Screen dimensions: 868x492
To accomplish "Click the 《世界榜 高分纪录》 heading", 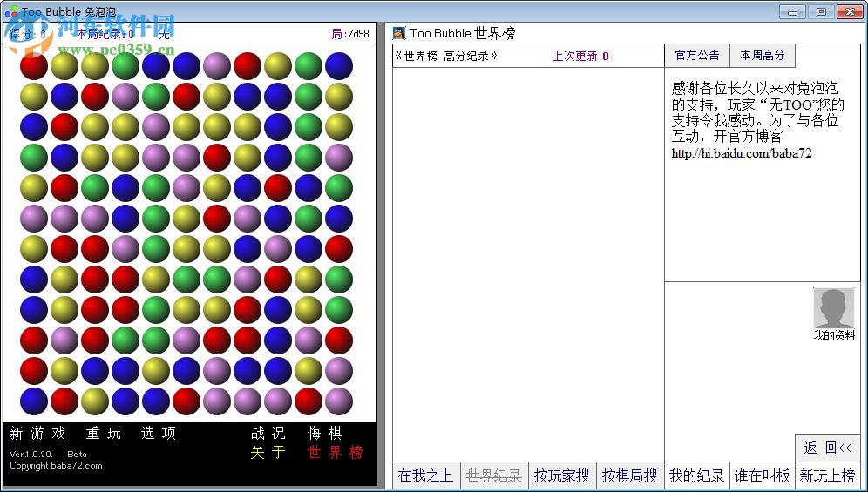I will [446, 56].
